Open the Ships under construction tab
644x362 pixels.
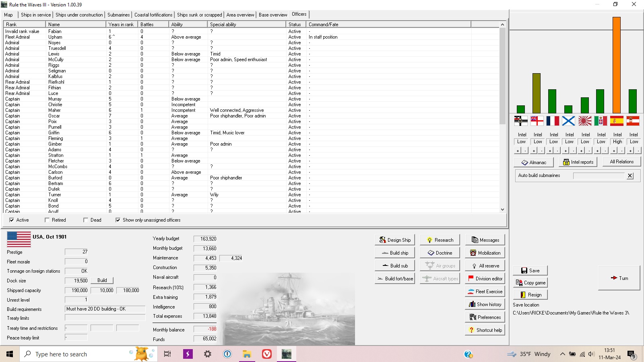point(79,15)
